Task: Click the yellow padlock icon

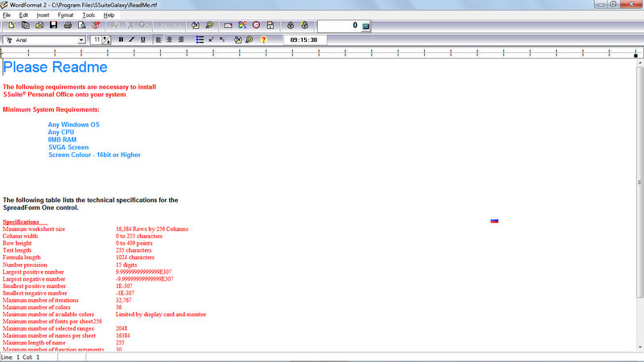Action: (304, 26)
